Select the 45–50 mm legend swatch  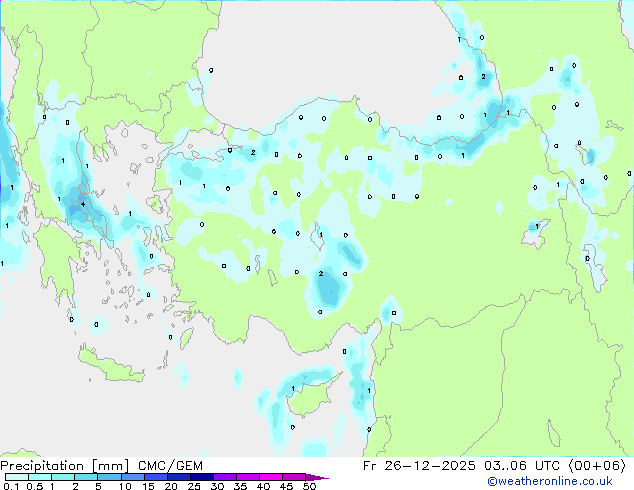294,477
